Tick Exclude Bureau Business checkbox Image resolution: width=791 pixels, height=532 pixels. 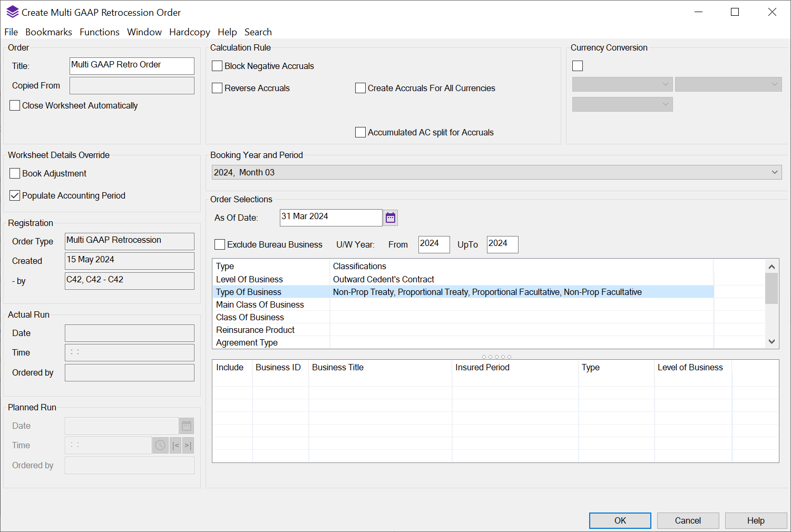(x=220, y=244)
